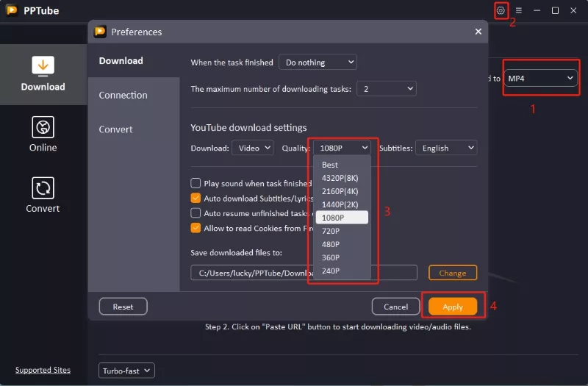Click the Download sidebar icon

43,74
